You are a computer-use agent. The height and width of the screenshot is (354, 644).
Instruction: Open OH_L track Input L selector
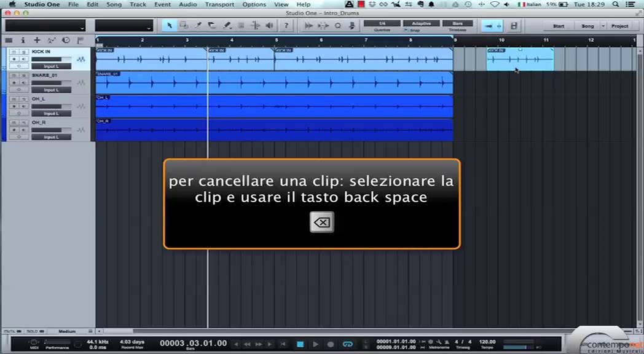coord(52,113)
